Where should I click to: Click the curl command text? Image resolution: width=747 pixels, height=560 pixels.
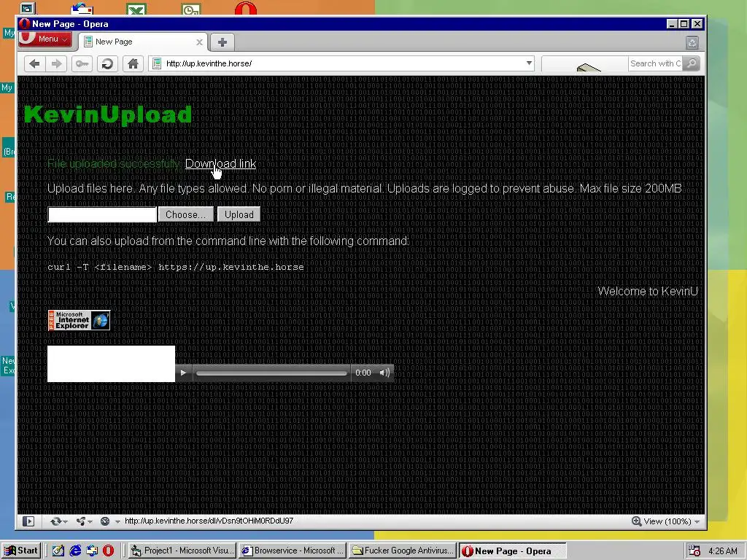click(175, 267)
